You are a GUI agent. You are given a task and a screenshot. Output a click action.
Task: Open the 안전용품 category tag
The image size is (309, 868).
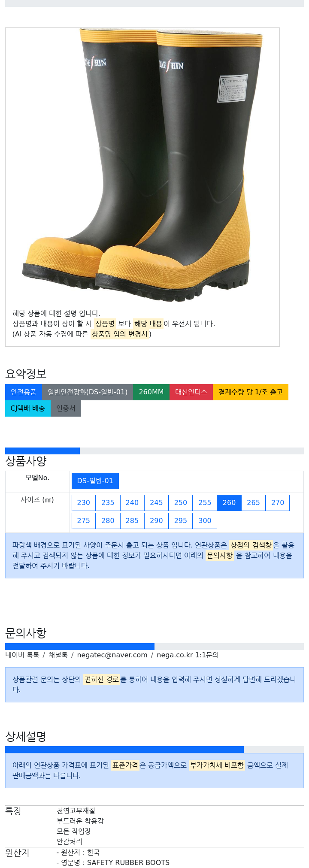click(x=24, y=392)
